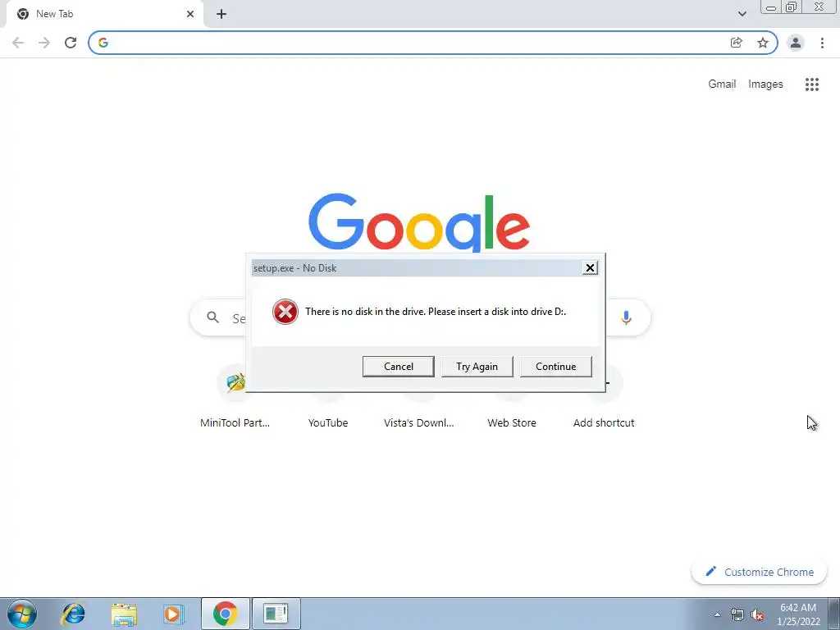Image resolution: width=840 pixels, height=630 pixels.
Task: Bookmark this tab with the star icon
Action: [763, 43]
